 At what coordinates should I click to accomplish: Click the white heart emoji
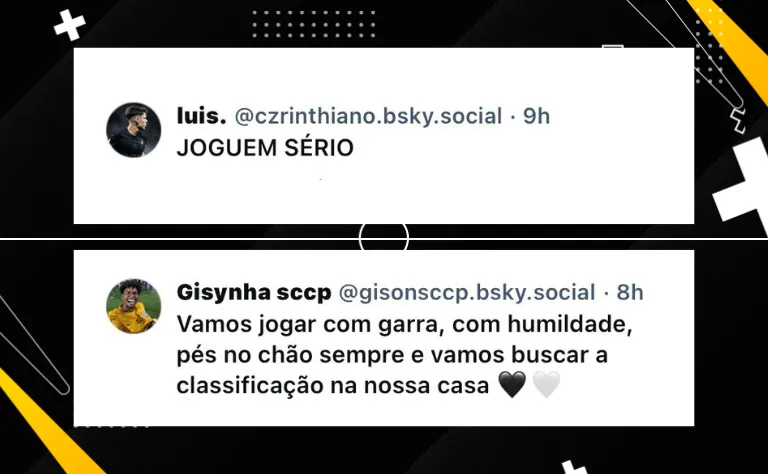546,384
